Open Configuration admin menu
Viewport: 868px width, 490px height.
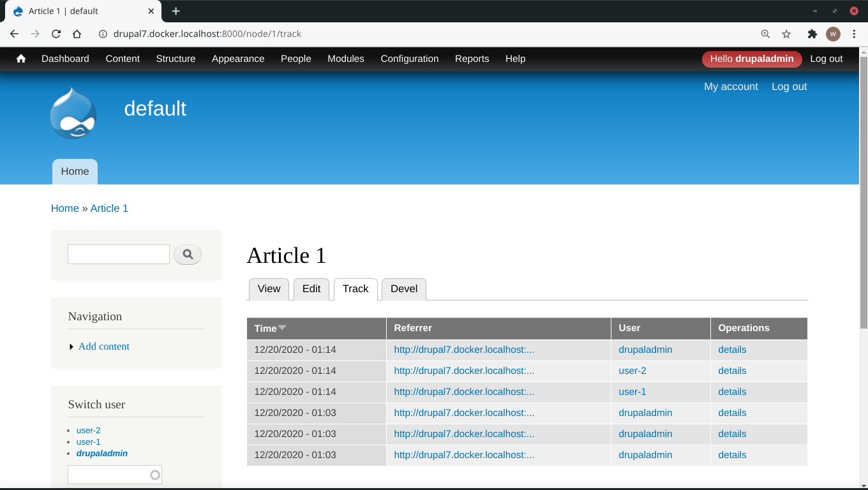[410, 59]
